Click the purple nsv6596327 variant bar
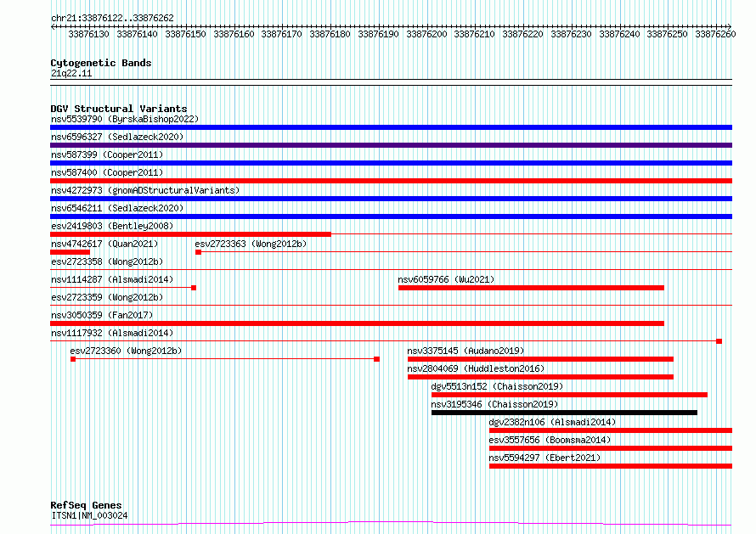The height and width of the screenshot is (534, 756). 391,145
